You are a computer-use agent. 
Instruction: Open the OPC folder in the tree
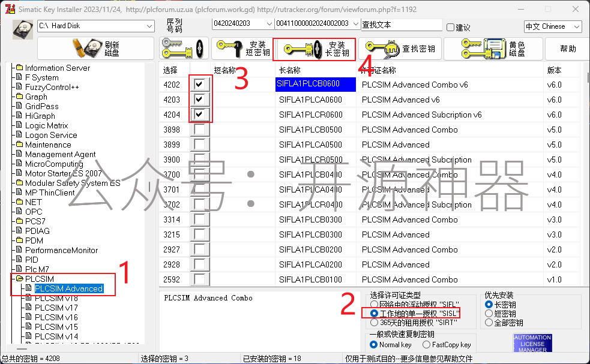[34, 212]
